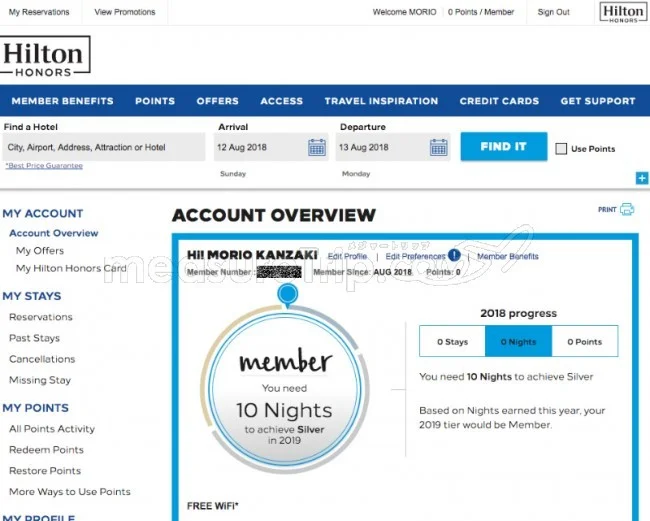Focus the Find a Hotel search field

104,147
